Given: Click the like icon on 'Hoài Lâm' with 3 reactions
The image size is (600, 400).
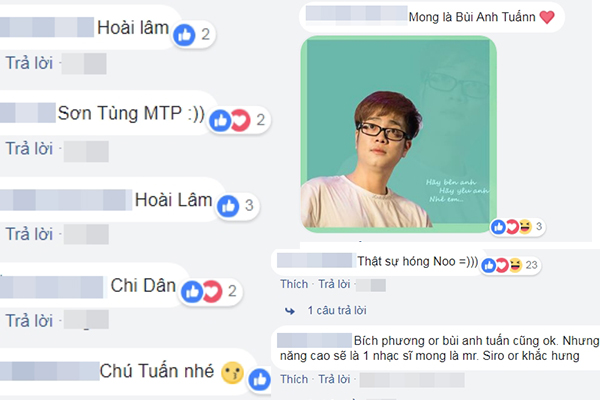Looking at the screenshot, I should (x=228, y=206).
